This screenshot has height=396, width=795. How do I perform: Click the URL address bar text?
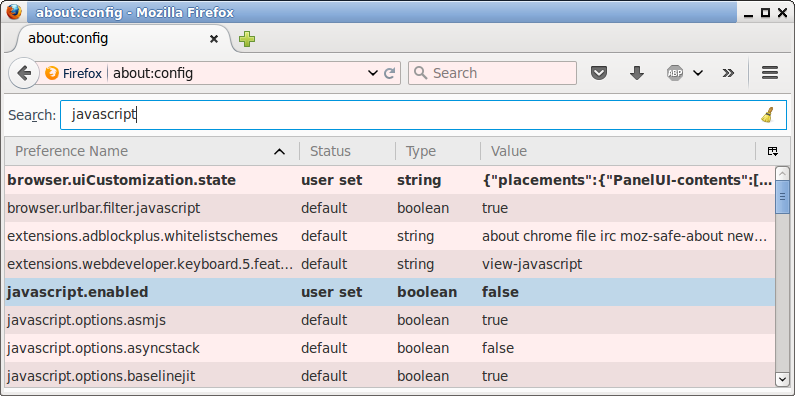pos(153,73)
